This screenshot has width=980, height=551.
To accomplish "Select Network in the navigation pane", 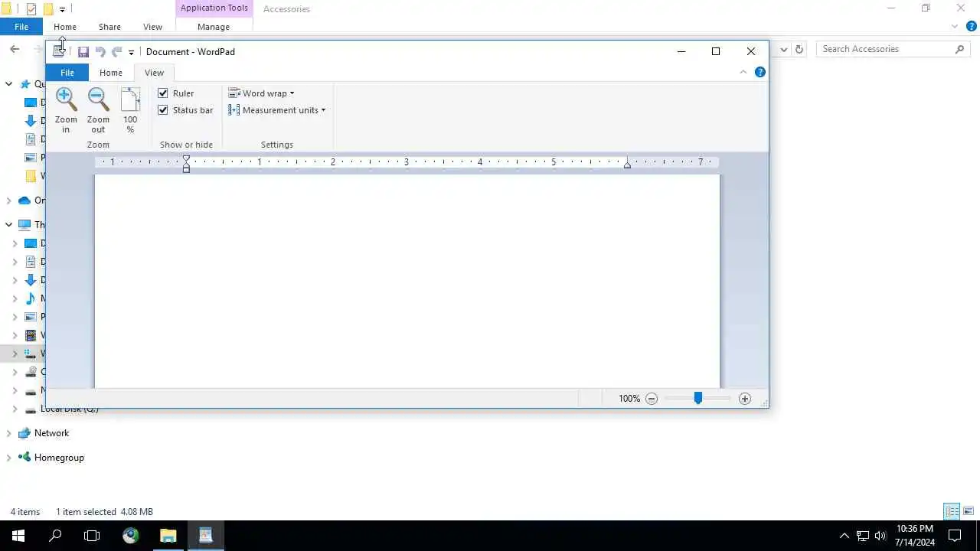I will click(x=51, y=433).
